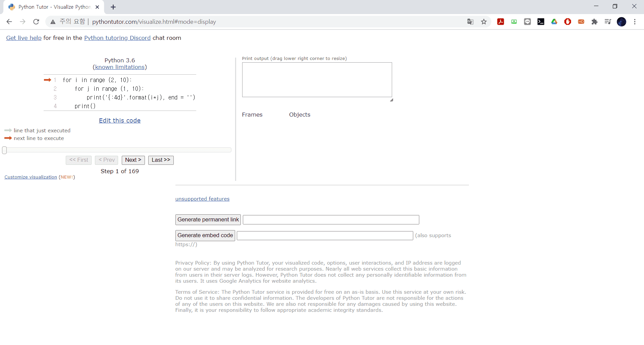This screenshot has height=345, width=644.
Task: Open the unsupported features link
Action: point(202,199)
